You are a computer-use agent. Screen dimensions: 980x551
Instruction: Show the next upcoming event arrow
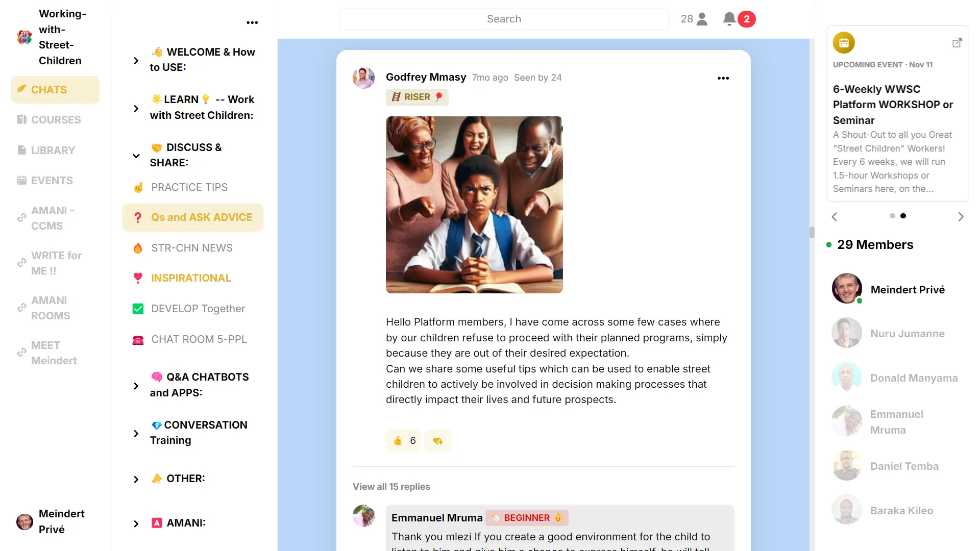[x=961, y=217]
